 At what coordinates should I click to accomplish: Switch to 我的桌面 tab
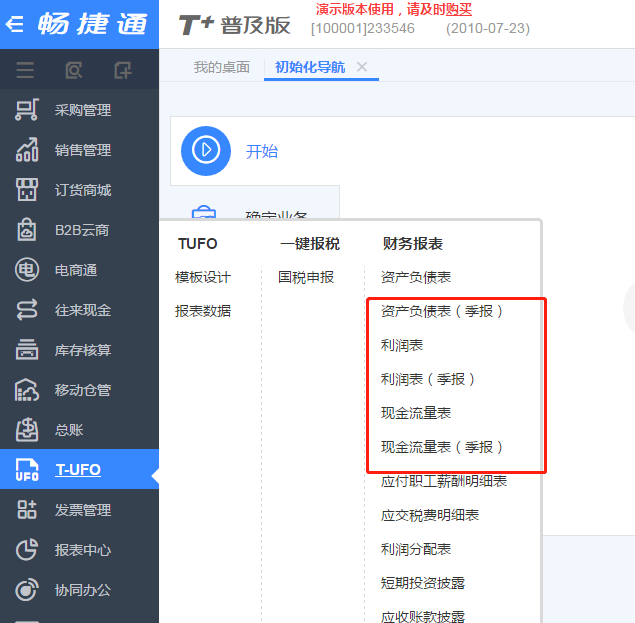coord(222,67)
